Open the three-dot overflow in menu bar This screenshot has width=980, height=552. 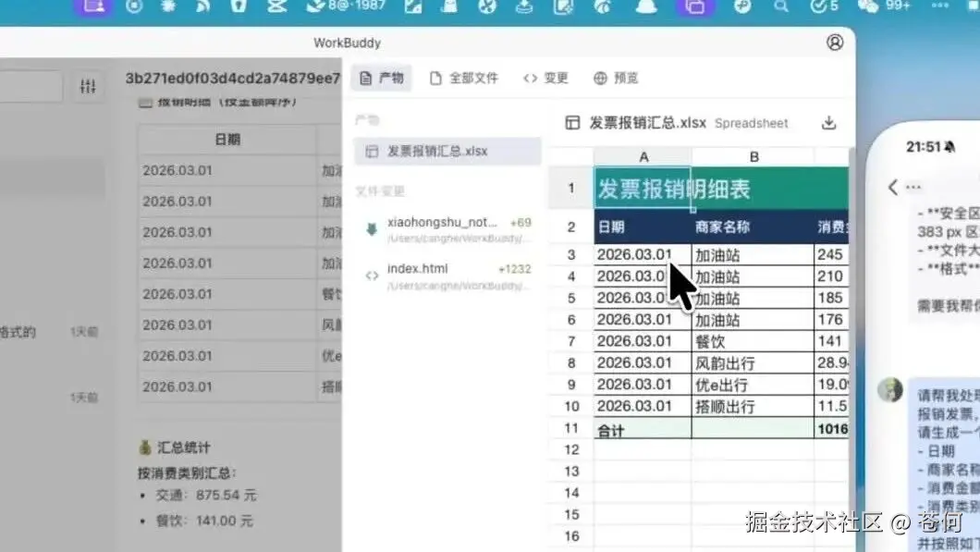coord(939,6)
